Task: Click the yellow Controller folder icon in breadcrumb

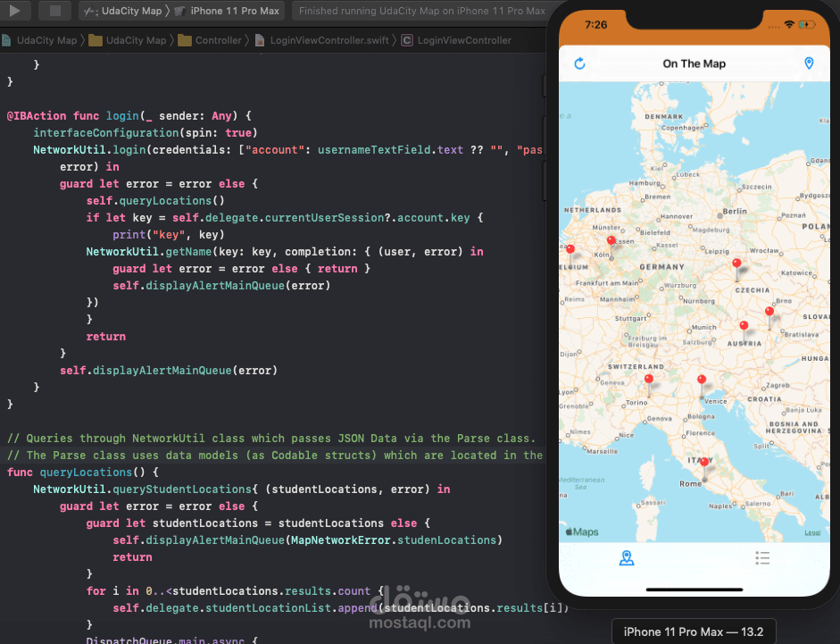Action: coord(185,40)
